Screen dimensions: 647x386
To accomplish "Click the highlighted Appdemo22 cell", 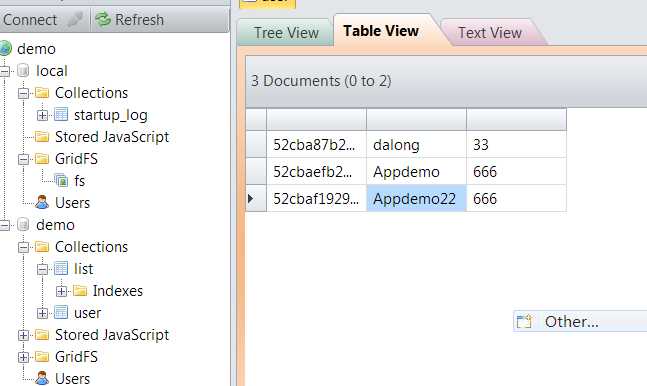I will [416, 198].
